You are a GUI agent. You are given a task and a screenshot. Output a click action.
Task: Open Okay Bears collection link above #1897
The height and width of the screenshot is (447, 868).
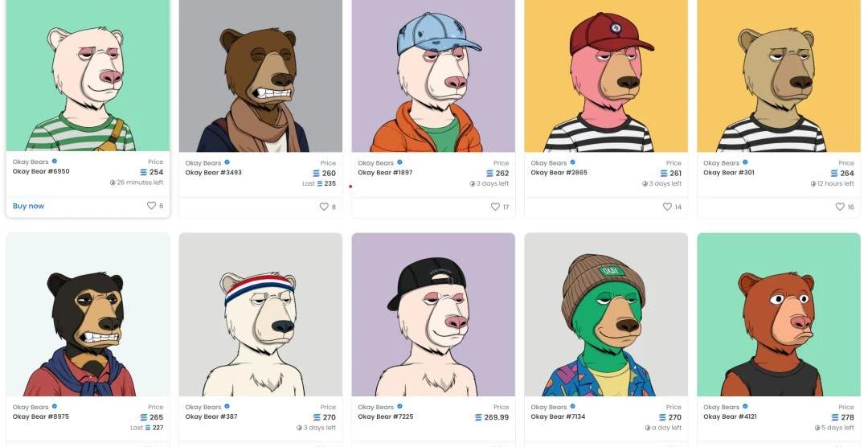[x=376, y=163]
